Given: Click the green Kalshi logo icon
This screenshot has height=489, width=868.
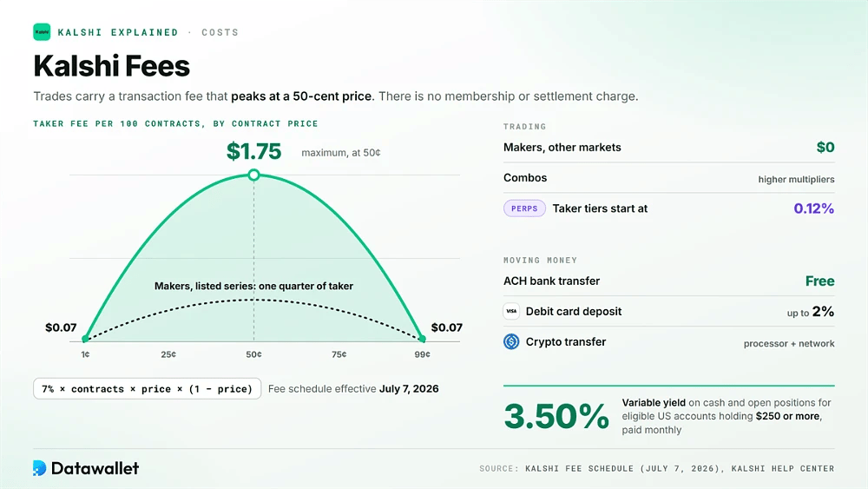Looking at the screenshot, I should pos(42,32).
